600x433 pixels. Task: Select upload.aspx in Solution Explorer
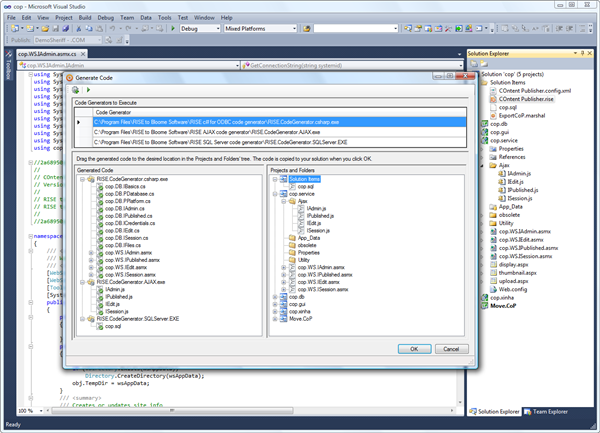pos(514,281)
